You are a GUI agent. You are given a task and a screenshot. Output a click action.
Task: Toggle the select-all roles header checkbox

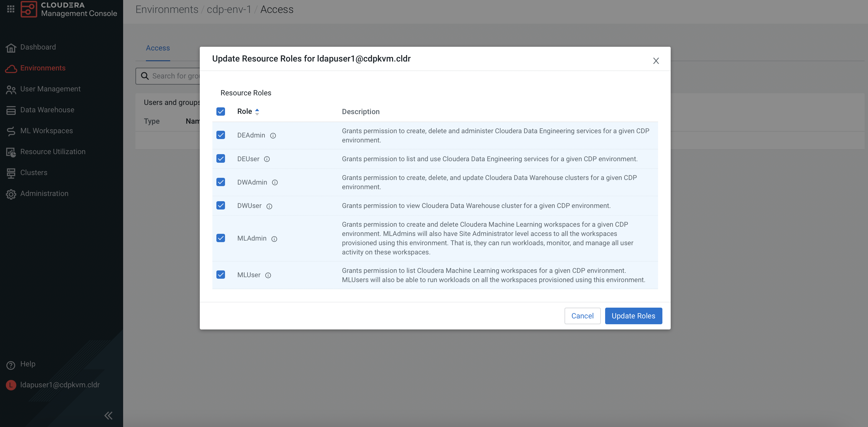pos(221,111)
